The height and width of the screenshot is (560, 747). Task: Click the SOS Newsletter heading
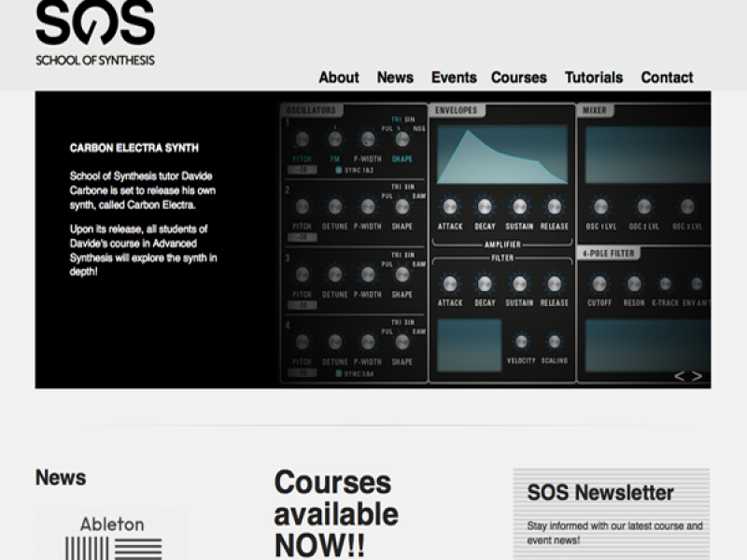(x=600, y=493)
